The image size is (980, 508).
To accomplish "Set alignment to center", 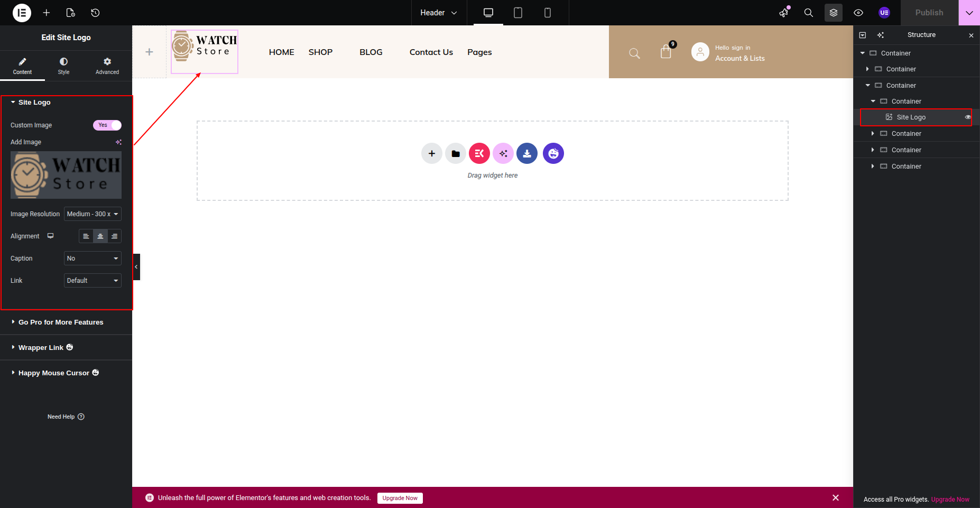I will tap(100, 236).
